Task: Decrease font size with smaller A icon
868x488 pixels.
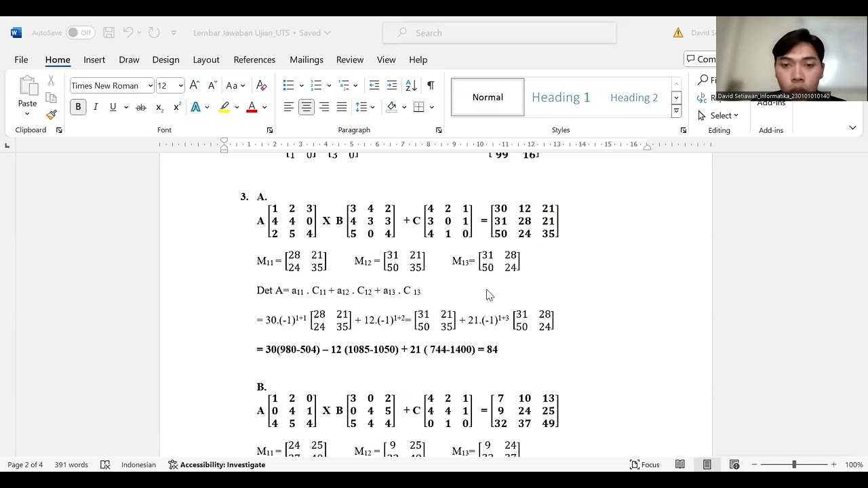Action: pyautogui.click(x=212, y=85)
